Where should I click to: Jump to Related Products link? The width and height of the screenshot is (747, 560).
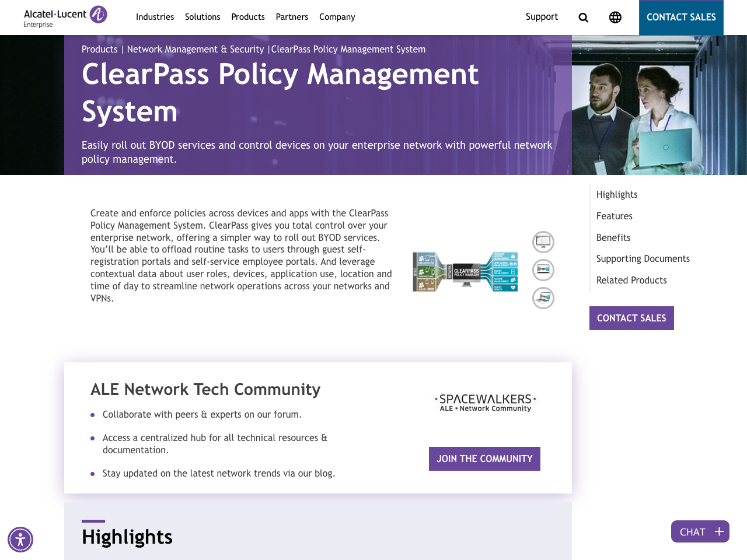[x=631, y=280]
